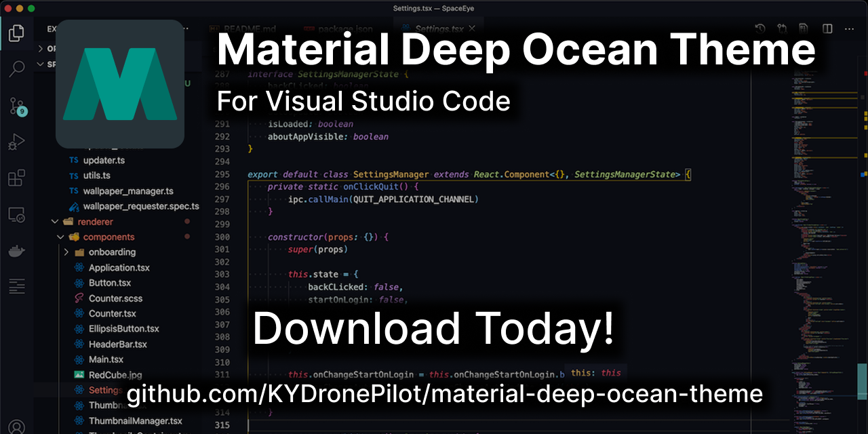The image size is (868, 434).
Task: Click backClicked: false on line 304
Action: click(x=355, y=287)
